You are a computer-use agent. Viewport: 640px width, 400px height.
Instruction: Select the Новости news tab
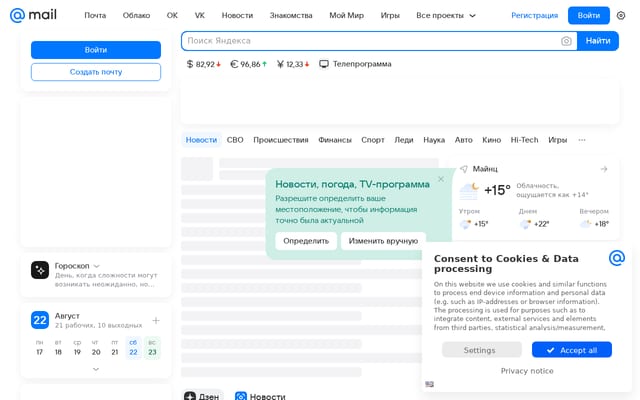tap(201, 140)
